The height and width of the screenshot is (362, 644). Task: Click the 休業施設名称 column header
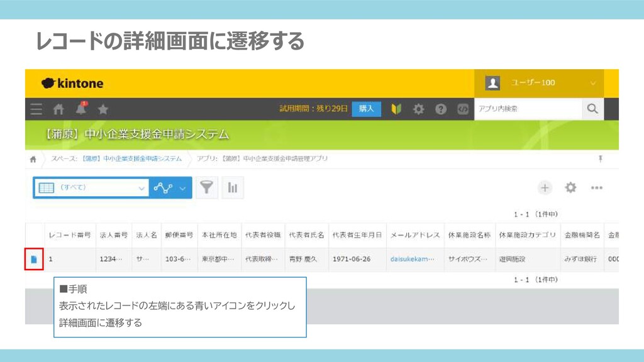(469, 235)
